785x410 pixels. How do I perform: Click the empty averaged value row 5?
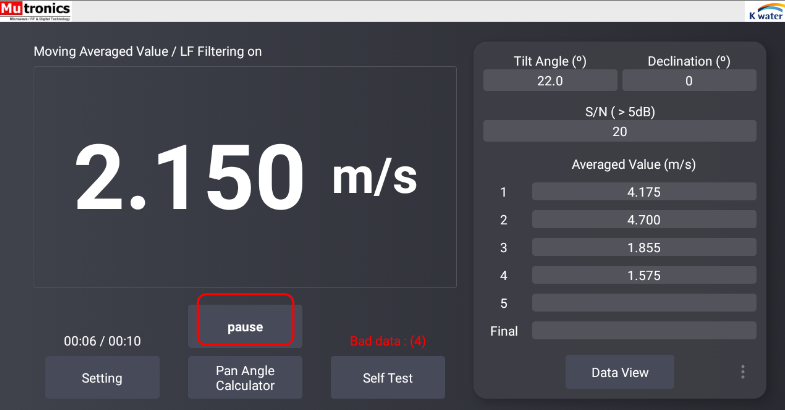[644, 303]
